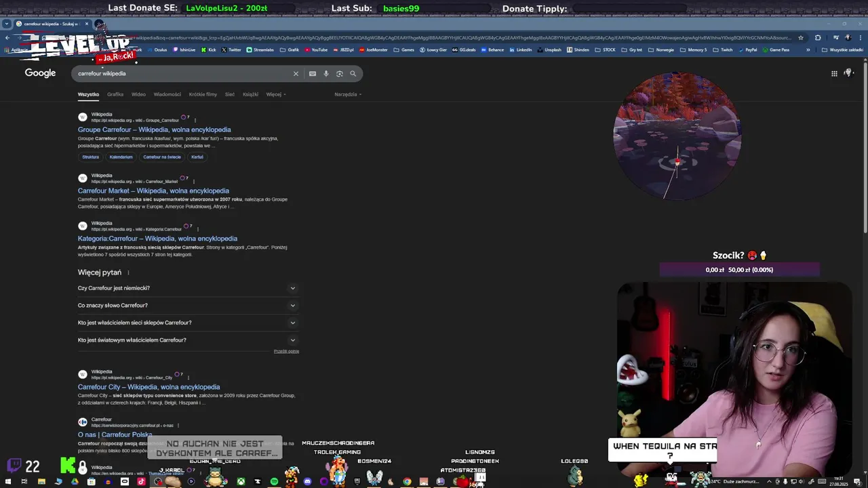Click the Kalendarium sitelink chip

pos(121,157)
